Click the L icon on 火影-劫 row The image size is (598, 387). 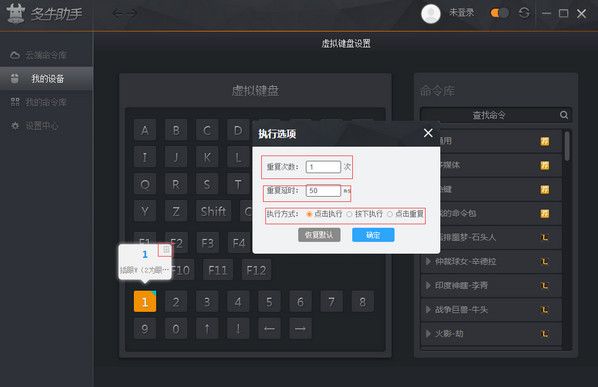pyautogui.click(x=545, y=334)
